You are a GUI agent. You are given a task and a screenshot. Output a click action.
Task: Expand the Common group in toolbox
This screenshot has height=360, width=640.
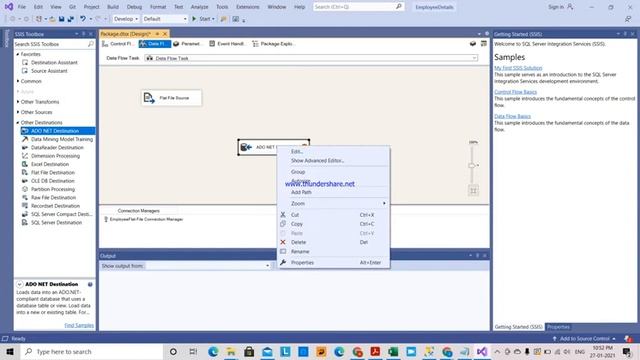coord(18,81)
